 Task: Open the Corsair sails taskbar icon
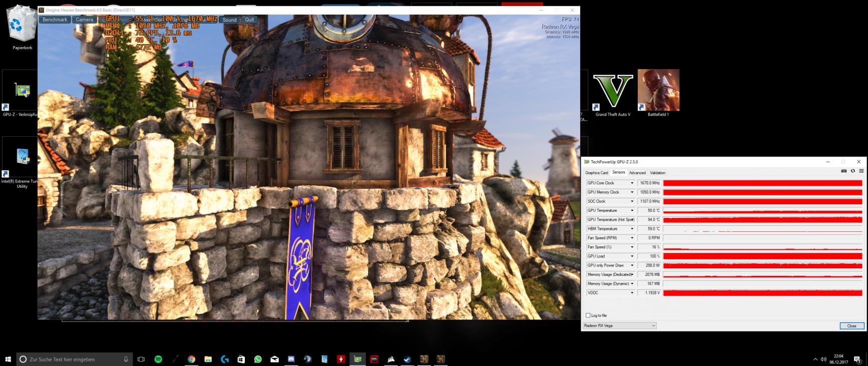click(390, 359)
